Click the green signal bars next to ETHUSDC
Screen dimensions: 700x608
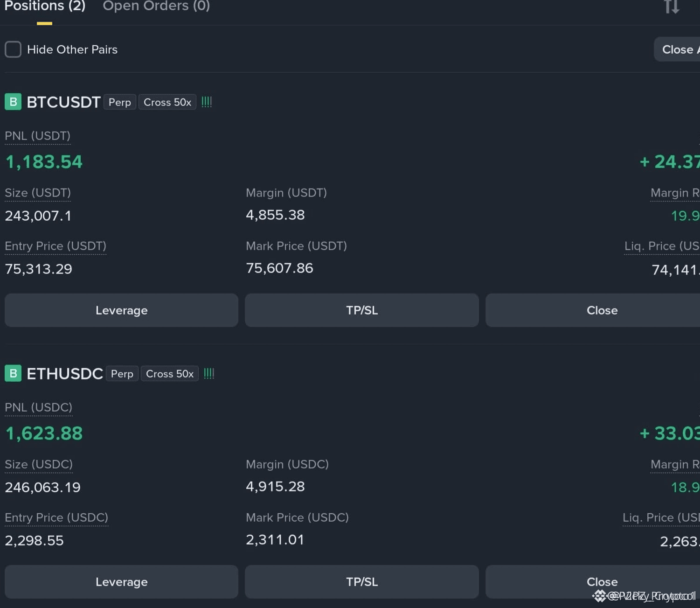click(x=209, y=373)
